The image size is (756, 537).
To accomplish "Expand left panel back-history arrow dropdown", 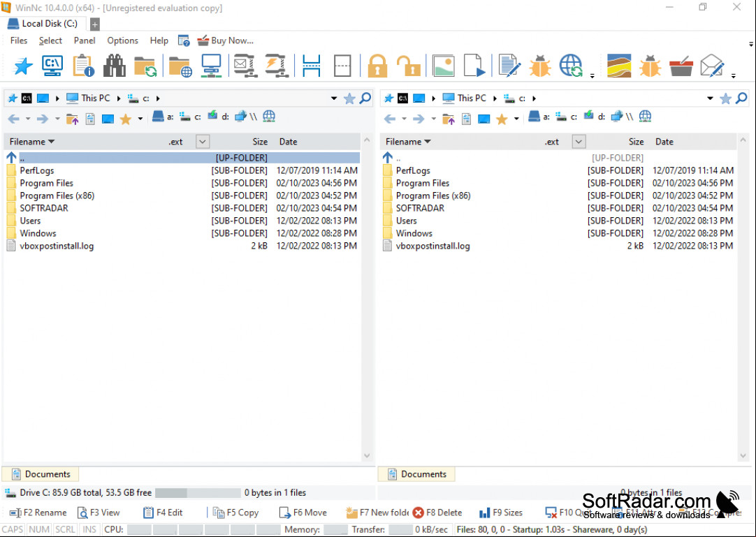I will 28,119.
